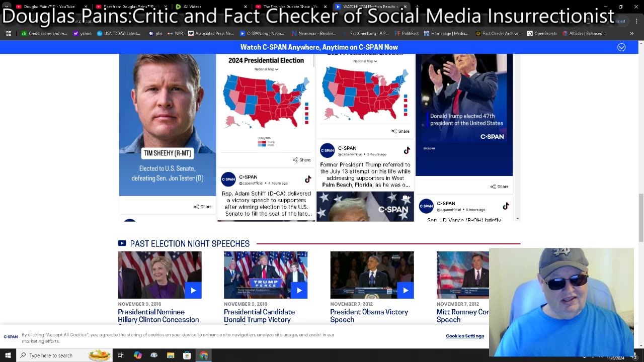644x362 pixels.
Task: Play Hillary Clinton Concession speech video
Action: point(193,290)
